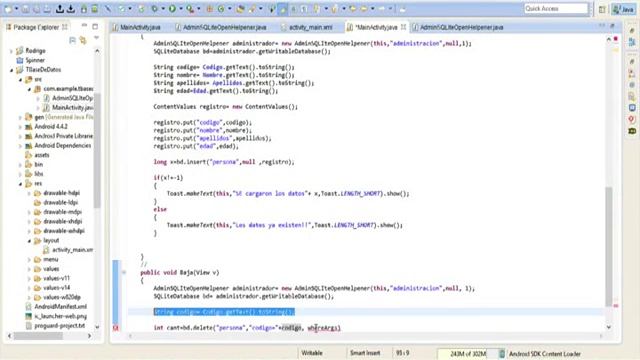Select Android Private Libraries node
This screenshot has width=640, height=360.
pos(63,136)
